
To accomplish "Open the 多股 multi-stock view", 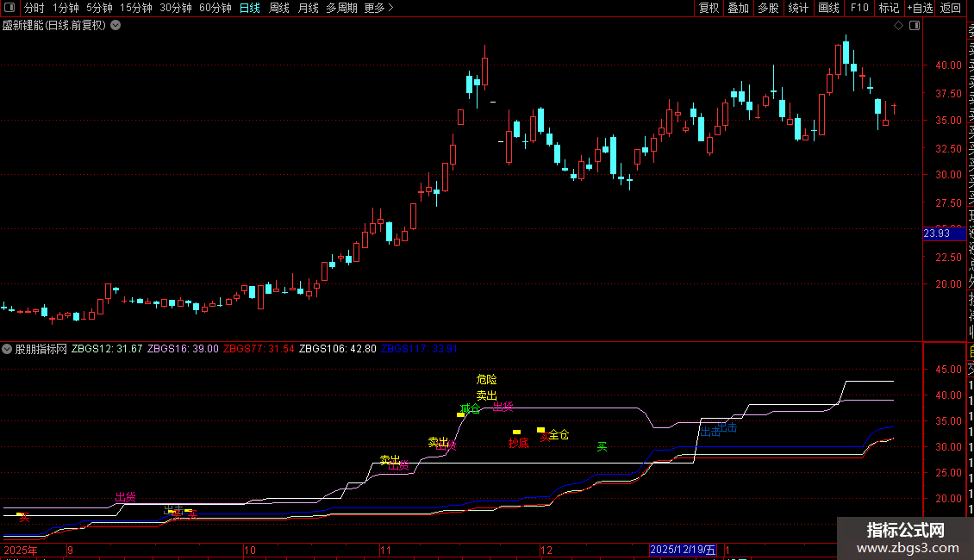I will [x=768, y=8].
